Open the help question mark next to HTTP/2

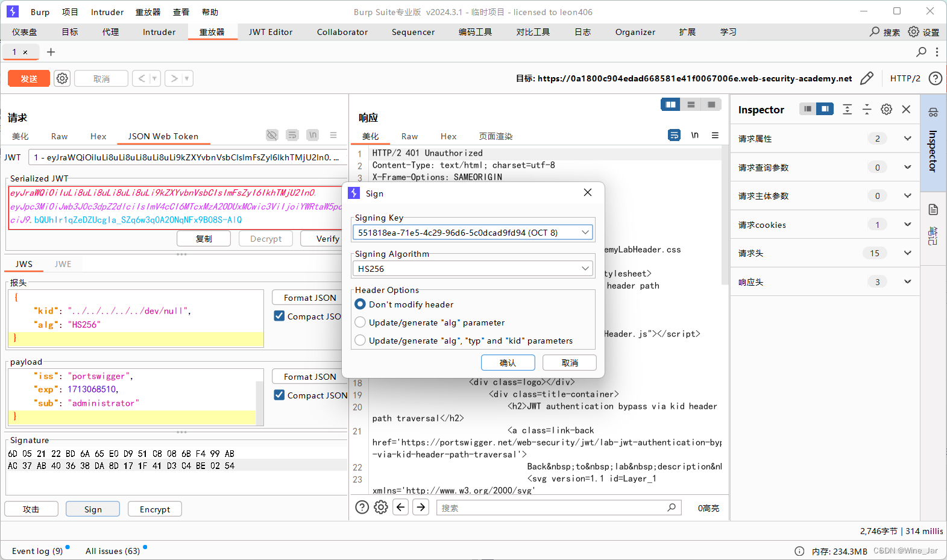click(x=936, y=78)
